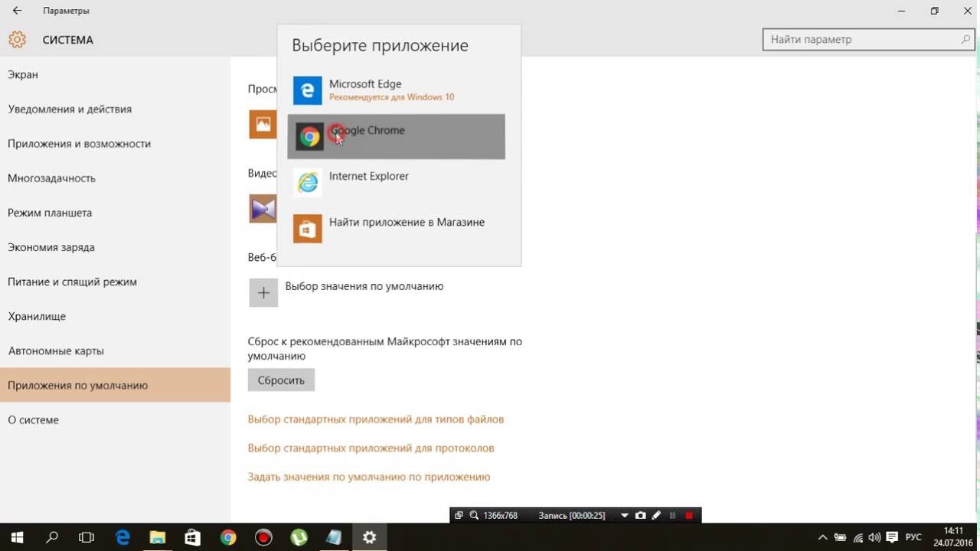Open the Action Center notifications icon
Image resolution: width=980 pixels, height=551 pixels.
tap(892, 537)
